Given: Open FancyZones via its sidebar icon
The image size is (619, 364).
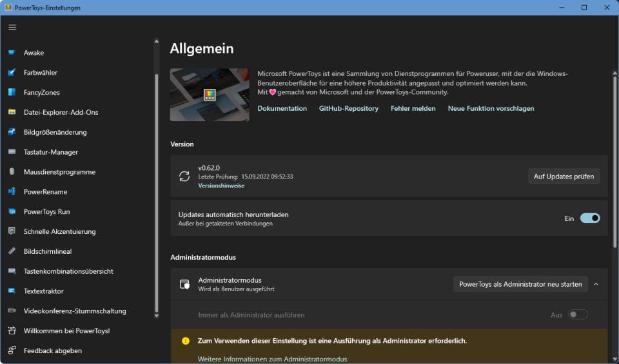Looking at the screenshot, I should 12,93.
